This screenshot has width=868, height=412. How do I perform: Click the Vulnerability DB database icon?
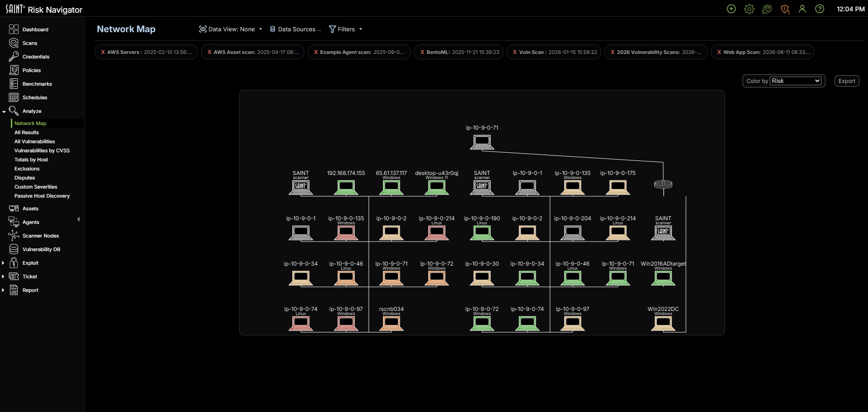(14, 249)
